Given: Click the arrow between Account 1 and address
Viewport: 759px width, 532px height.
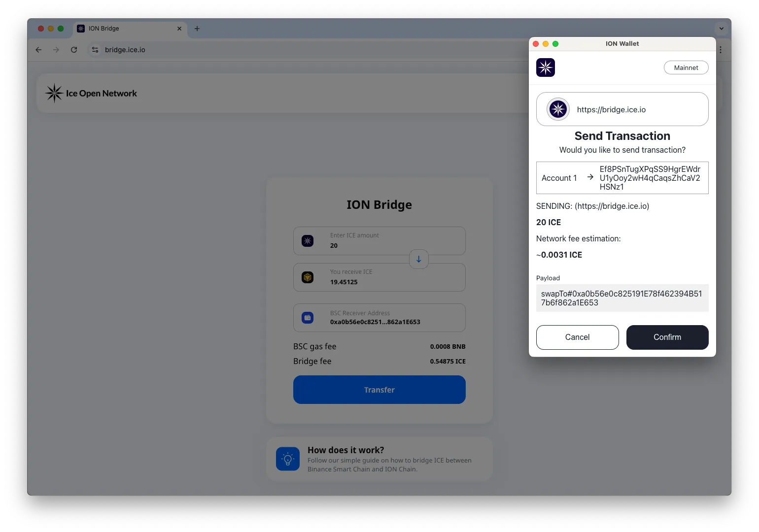Looking at the screenshot, I should point(590,177).
